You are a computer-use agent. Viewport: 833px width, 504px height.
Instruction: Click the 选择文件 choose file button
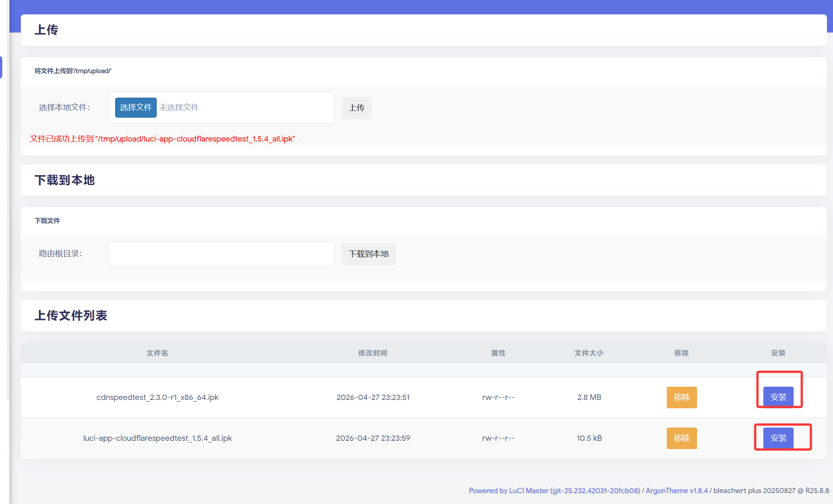pos(136,107)
